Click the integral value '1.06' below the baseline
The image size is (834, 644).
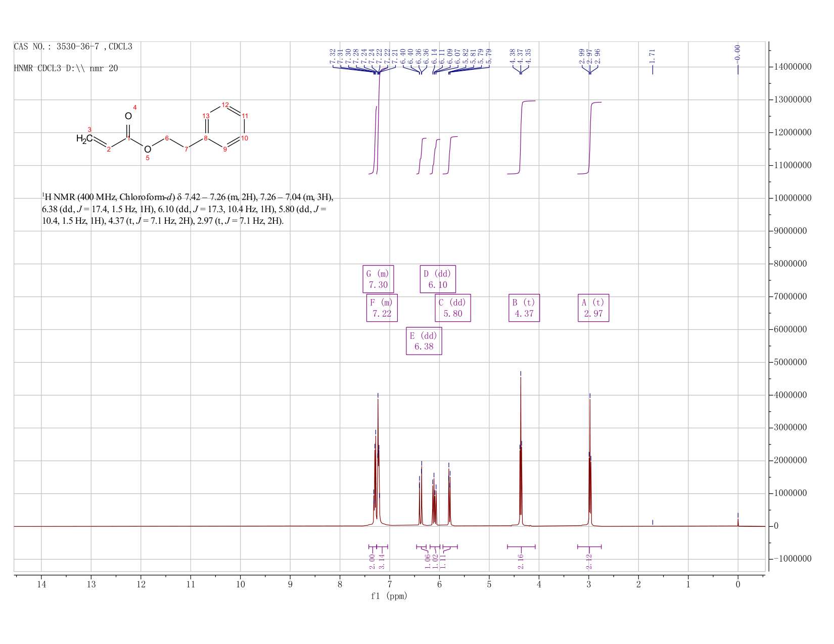pos(428,562)
